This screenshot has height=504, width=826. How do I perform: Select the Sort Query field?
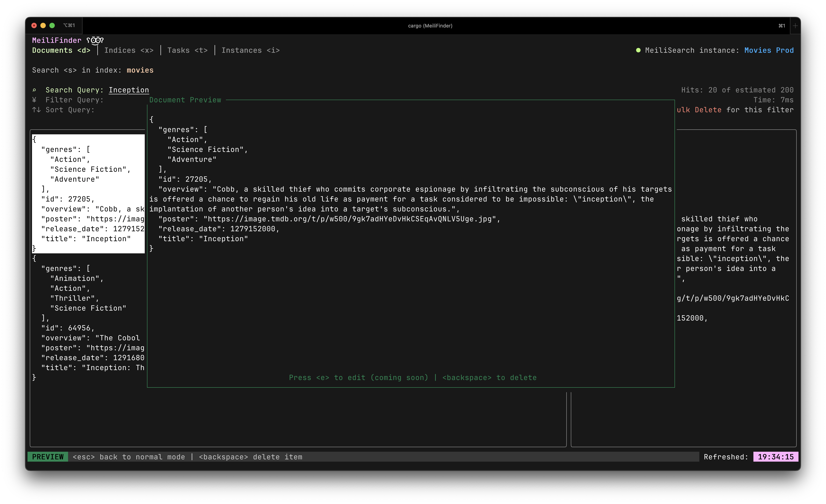pyautogui.click(x=70, y=110)
